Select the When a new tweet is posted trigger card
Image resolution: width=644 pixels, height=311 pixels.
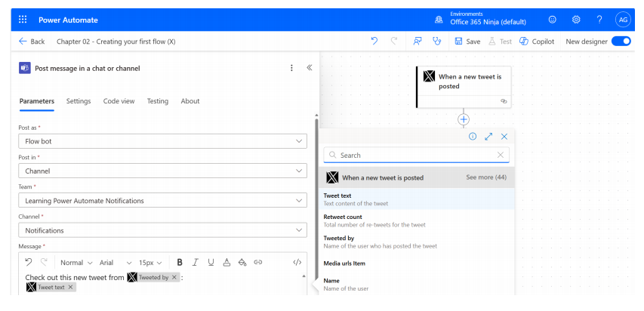pos(464,87)
